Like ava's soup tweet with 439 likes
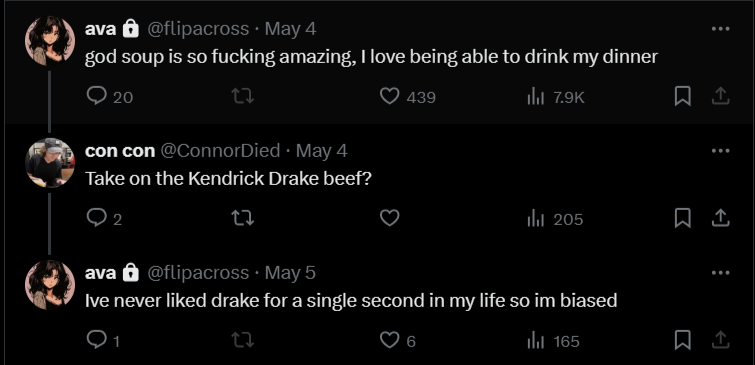This screenshot has width=755, height=365. pos(407,96)
